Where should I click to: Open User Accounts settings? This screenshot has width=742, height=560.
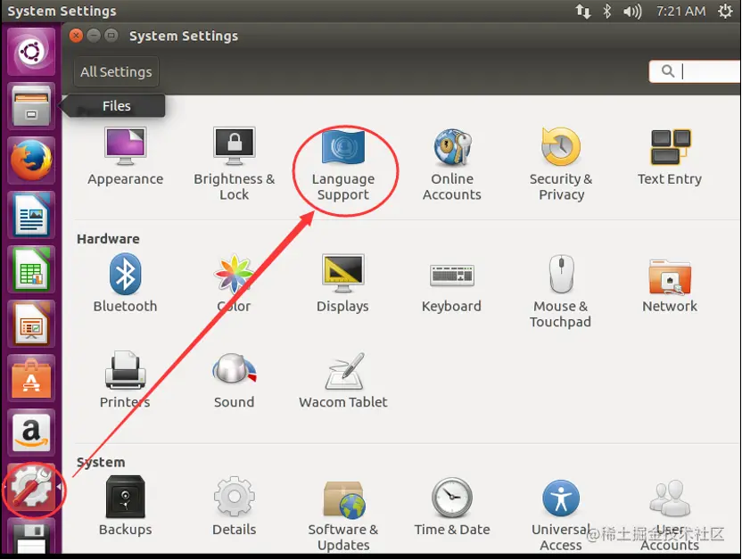[x=670, y=515]
